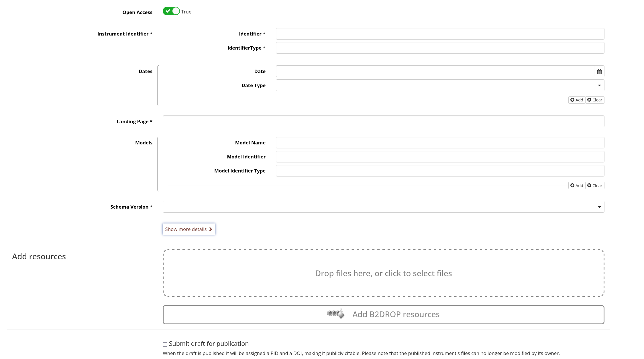Click the B2DROP logo icon
Viewport: 644px width, 359px height.
[x=336, y=314]
